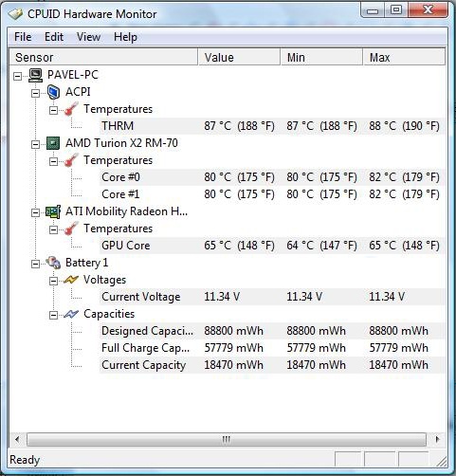Viewport: 456px width, 476px height.
Task: Click the Sensor column header
Action: (x=103, y=57)
